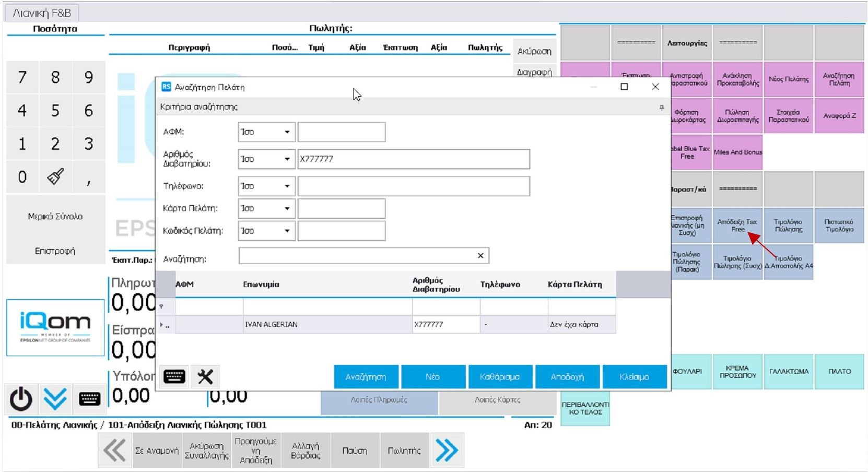Click the Αναζήτηση search button
The width and height of the screenshot is (868, 473).
366,377
